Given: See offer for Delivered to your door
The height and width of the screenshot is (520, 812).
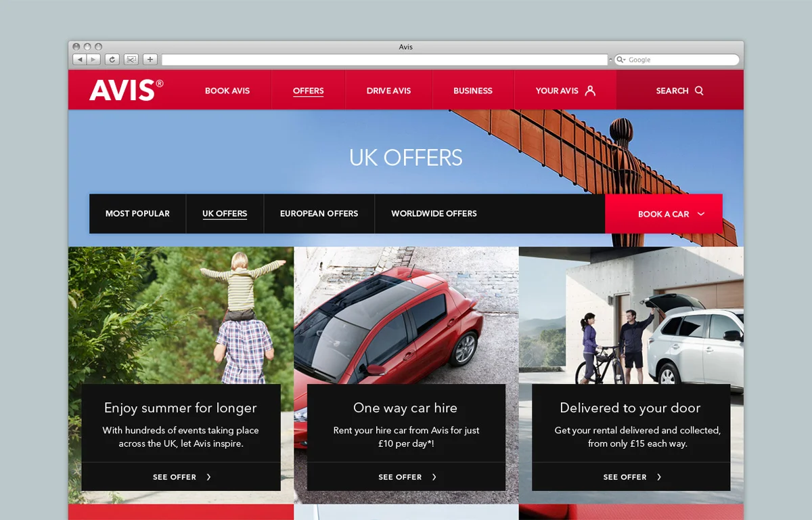Looking at the screenshot, I should 631,477.
